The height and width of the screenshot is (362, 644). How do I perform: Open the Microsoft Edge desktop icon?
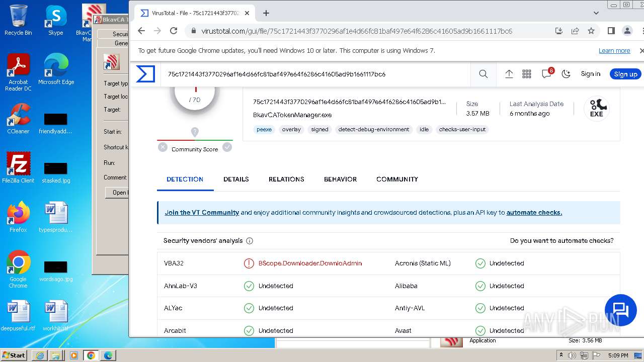[56, 69]
